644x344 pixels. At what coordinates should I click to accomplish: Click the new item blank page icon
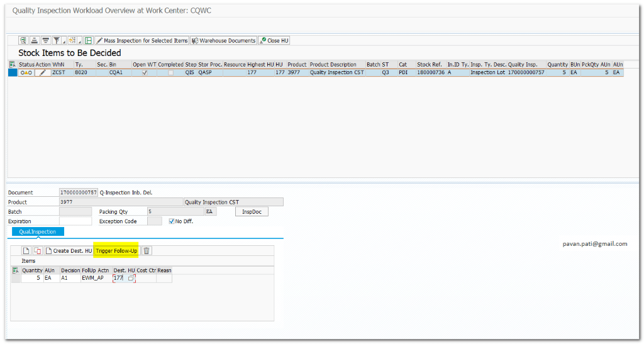[26, 250]
